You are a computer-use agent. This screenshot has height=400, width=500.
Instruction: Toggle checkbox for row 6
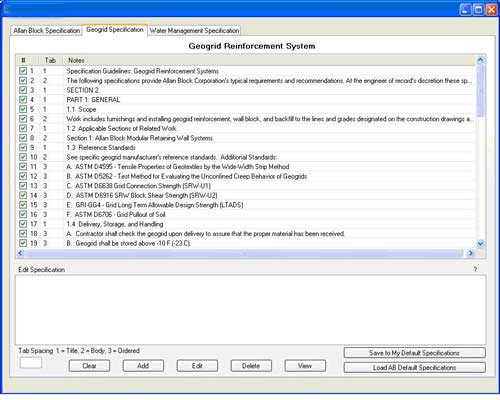click(23, 119)
